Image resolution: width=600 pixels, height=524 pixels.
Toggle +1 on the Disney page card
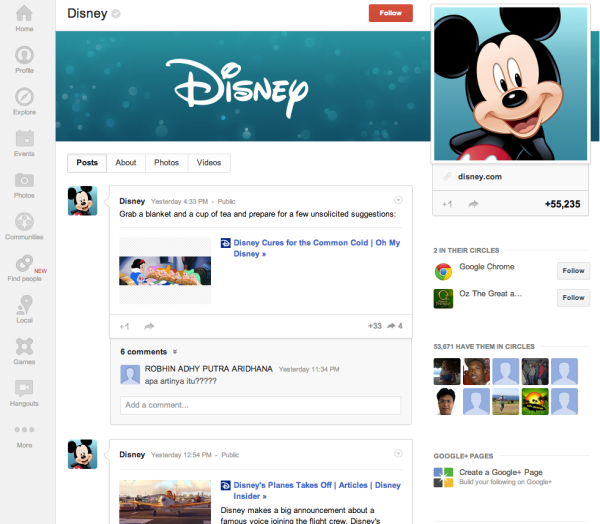tap(448, 204)
